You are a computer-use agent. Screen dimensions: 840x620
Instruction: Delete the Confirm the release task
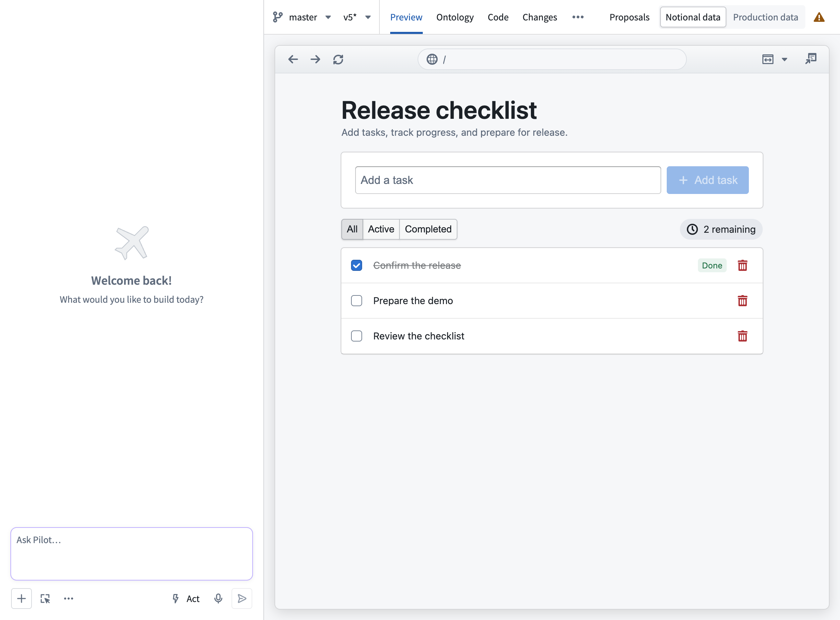[742, 265]
